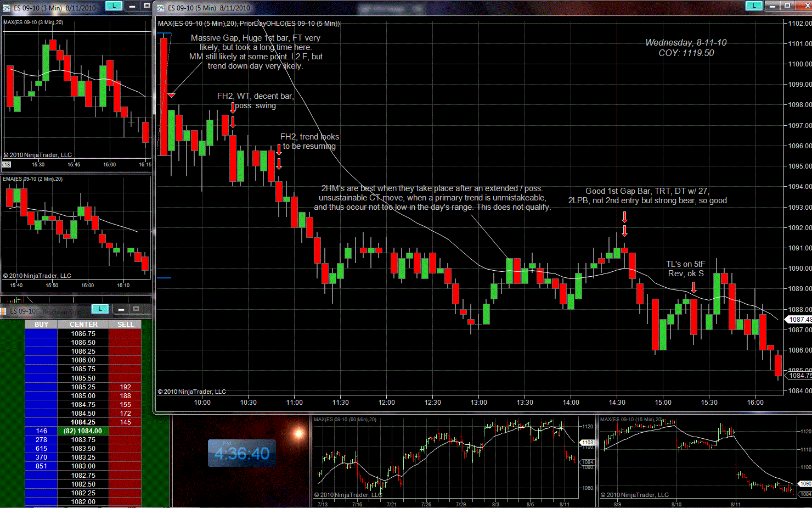The image size is (812, 508).
Task: Click the 3 Min chart window icon
Action: (7, 8)
